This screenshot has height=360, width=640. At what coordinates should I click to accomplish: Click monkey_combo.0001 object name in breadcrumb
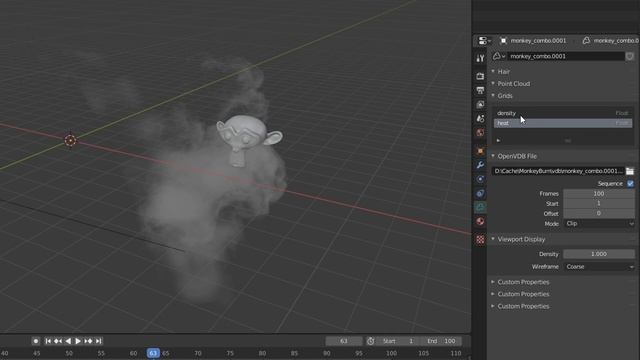538,40
